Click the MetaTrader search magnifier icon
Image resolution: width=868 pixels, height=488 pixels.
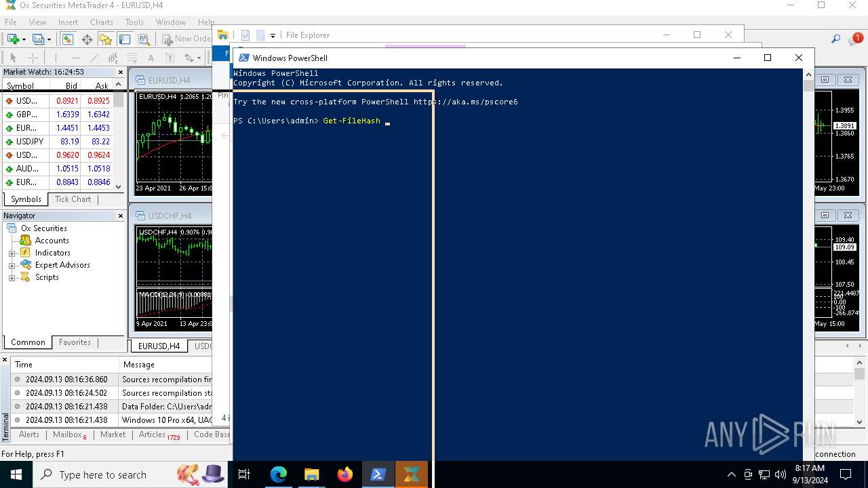[x=836, y=39]
